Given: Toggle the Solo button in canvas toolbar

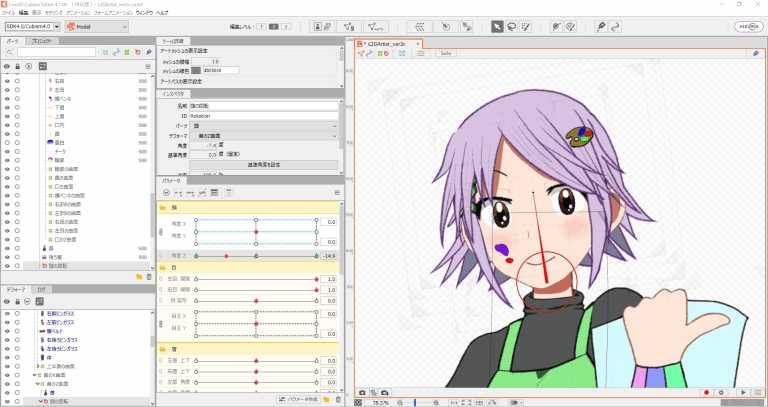Looking at the screenshot, I should [445, 53].
